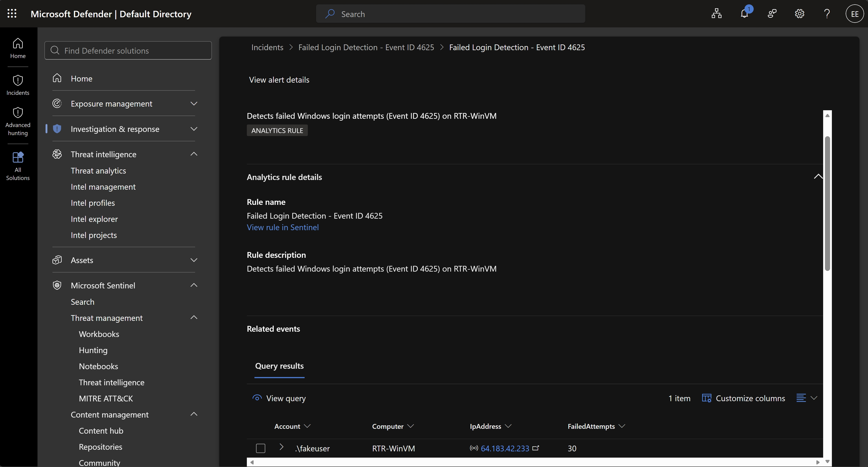
Task: Click the Investigation & response shield icon
Action: pyautogui.click(x=57, y=129)
